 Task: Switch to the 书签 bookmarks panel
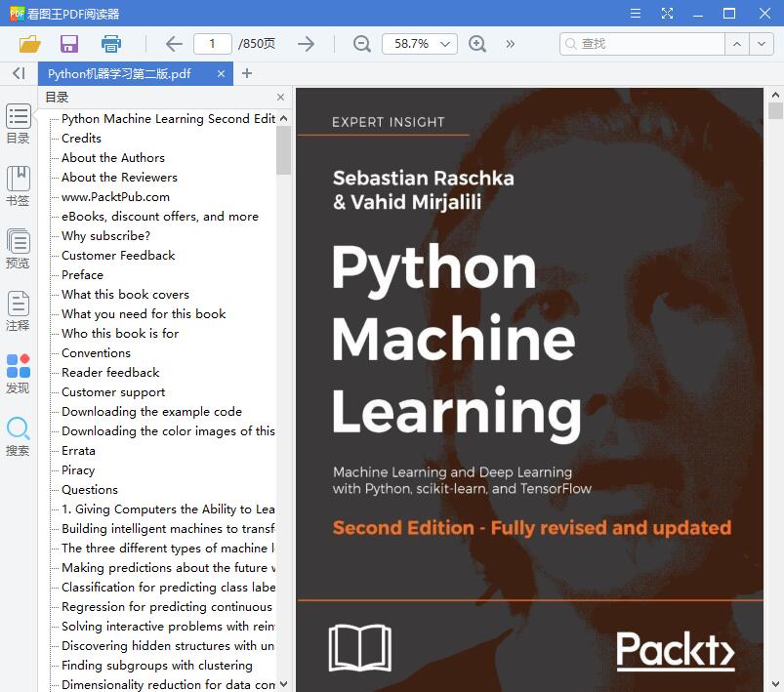18,185
